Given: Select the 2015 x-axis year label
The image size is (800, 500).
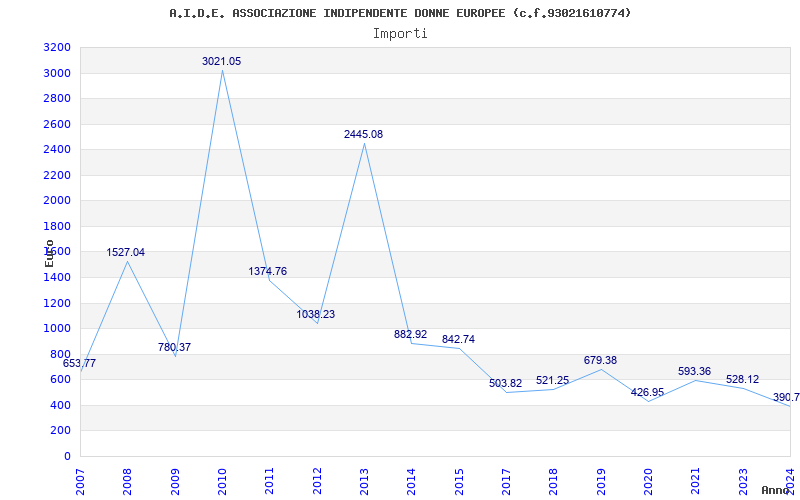Looking at the screenshot, I should [x=459, y=482].
